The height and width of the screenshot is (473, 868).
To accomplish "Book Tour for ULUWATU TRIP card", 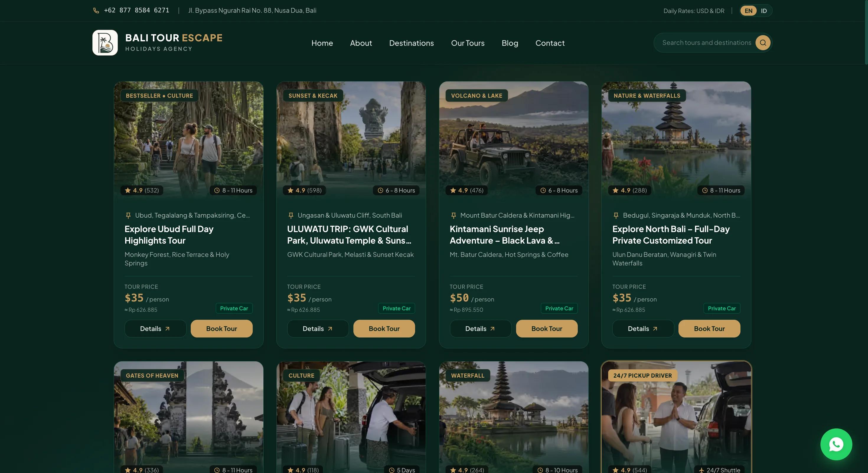I will click(384, 328).
